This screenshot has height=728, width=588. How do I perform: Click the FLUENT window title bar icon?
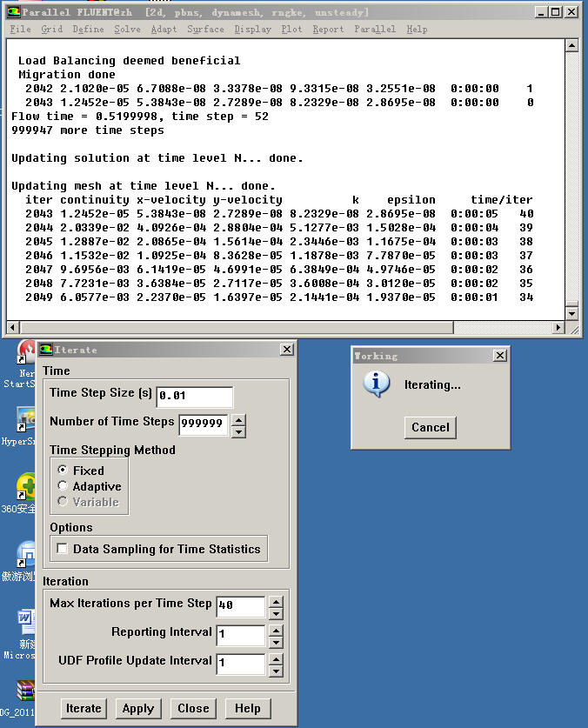(x=13, y=12)
